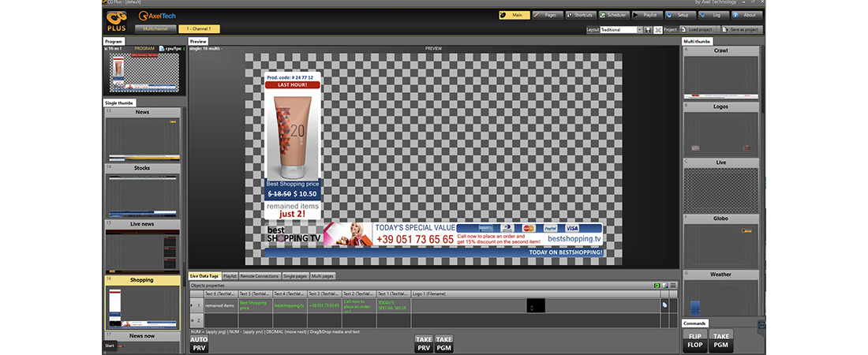Click the FLIP FLOP command button

point(694,341)
